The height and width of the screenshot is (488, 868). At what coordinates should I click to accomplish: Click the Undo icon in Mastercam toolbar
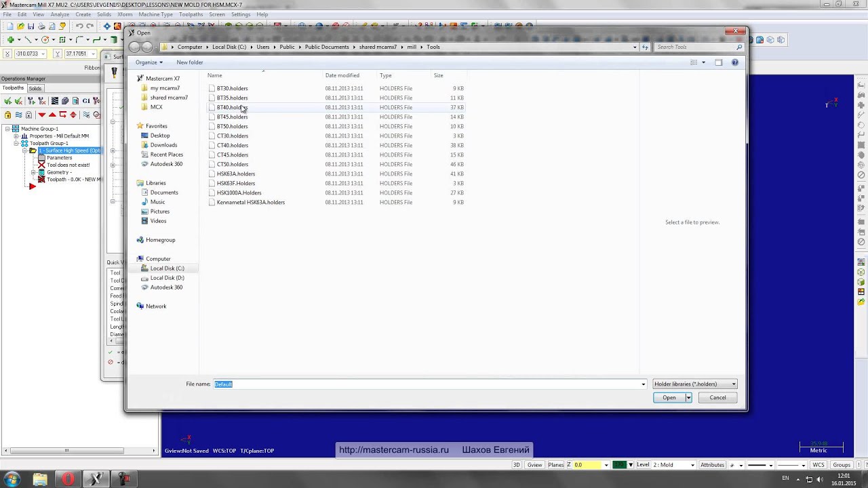(x=79, y=26)
